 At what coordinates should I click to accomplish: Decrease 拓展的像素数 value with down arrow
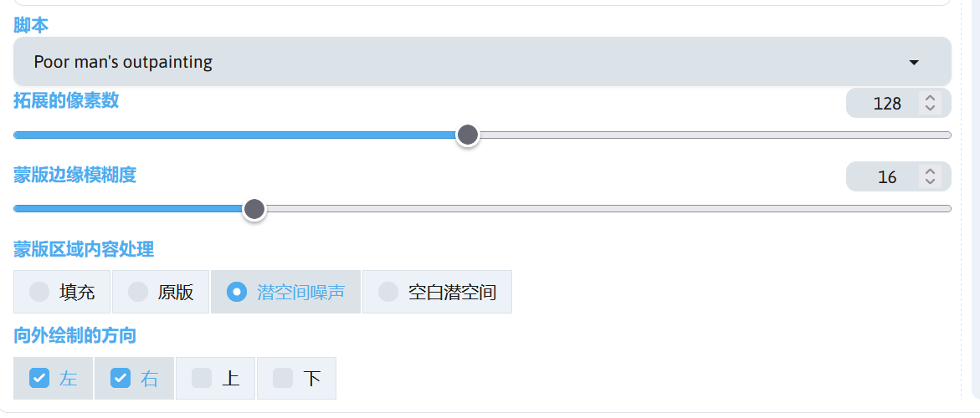pos(930,109)
